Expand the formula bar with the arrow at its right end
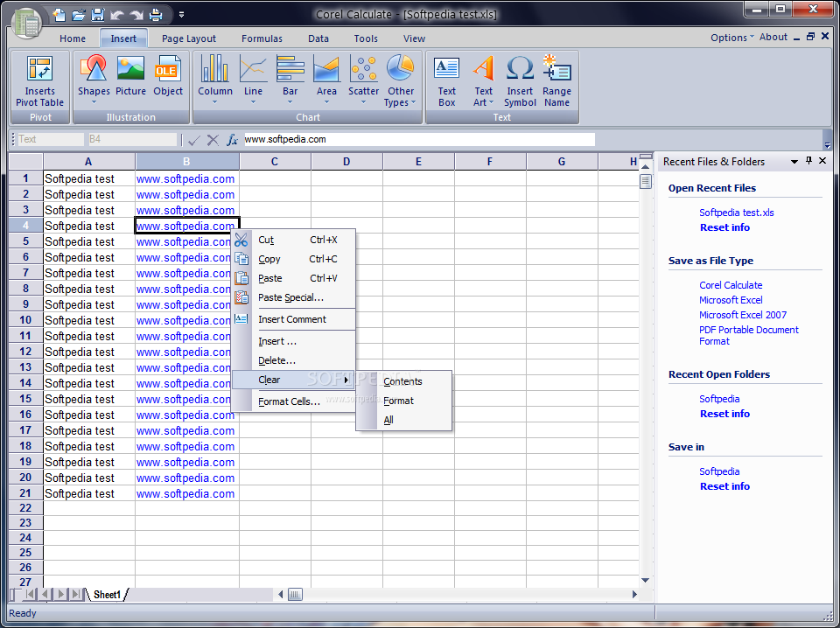 click(x=827, y=145)
